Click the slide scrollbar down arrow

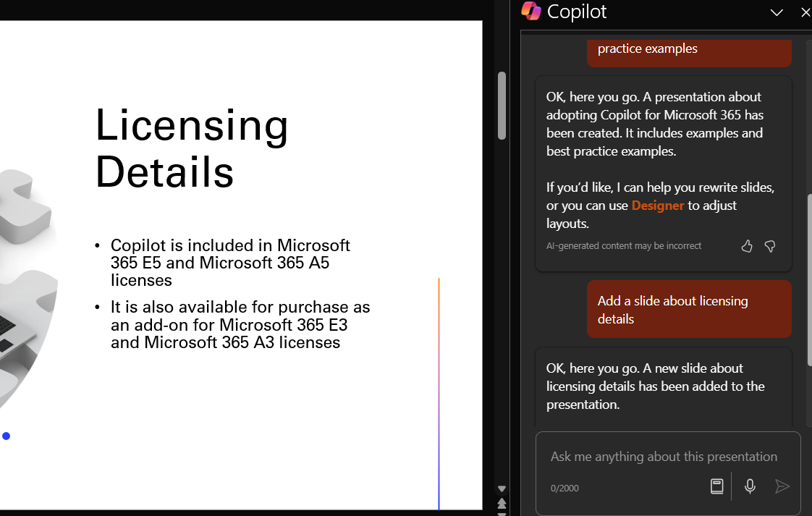(x=502, y=488)
